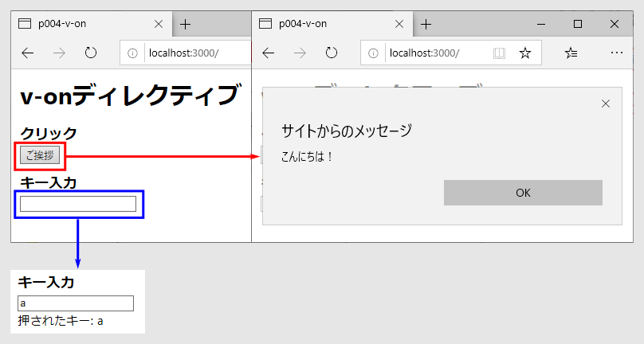Click the クリック heading in left window
Screen dimensions: 644x344
(x=49, y=133)
